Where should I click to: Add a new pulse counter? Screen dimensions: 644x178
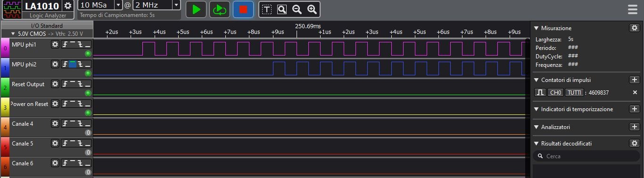(x=635, y=80)
